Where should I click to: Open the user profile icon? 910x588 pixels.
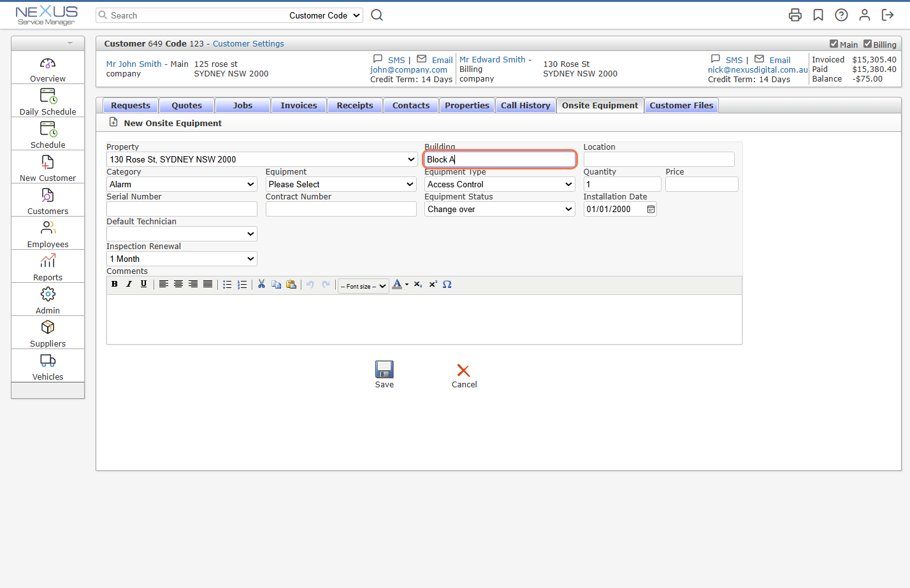pyautogui.click(x=865, y=15)
